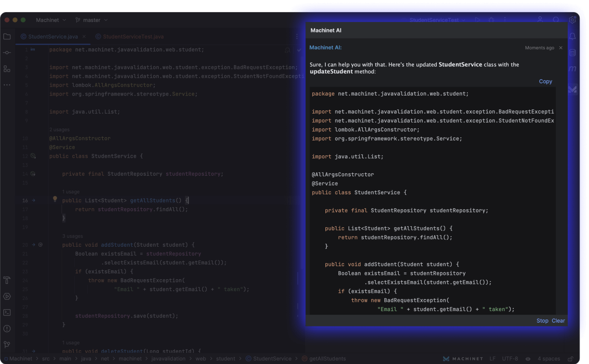The height and width of the screenshot is (364, 589).
Task: Toggle the eye icon in status bar
Action: (x=528, y=359)
